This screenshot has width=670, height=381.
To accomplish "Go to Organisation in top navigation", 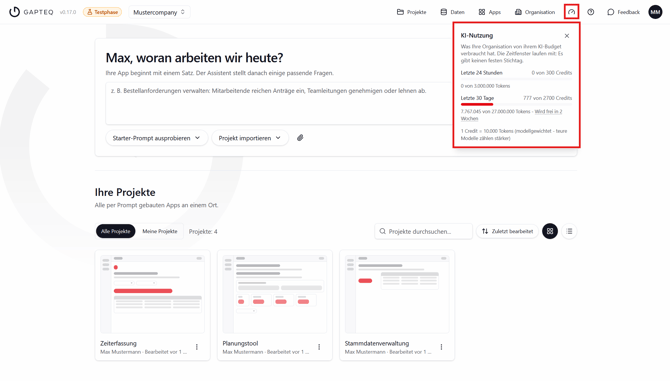I will 535,12.
